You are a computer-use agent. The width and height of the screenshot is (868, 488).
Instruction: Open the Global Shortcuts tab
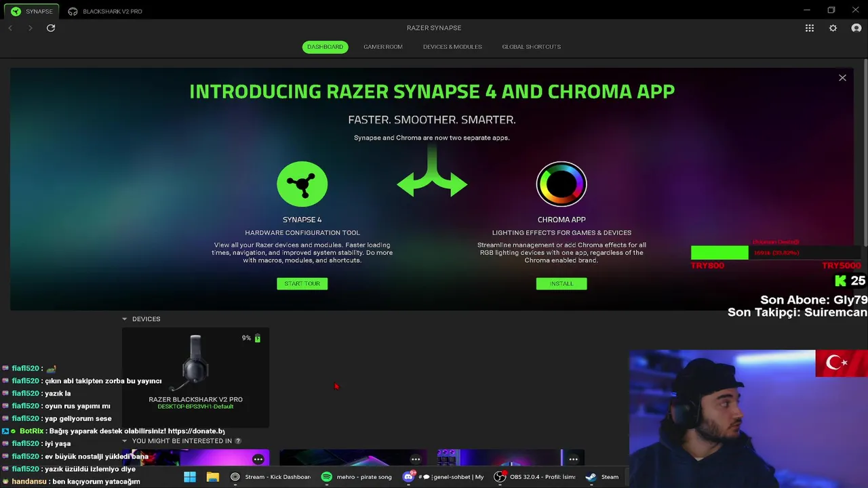(x=531, y=47)
